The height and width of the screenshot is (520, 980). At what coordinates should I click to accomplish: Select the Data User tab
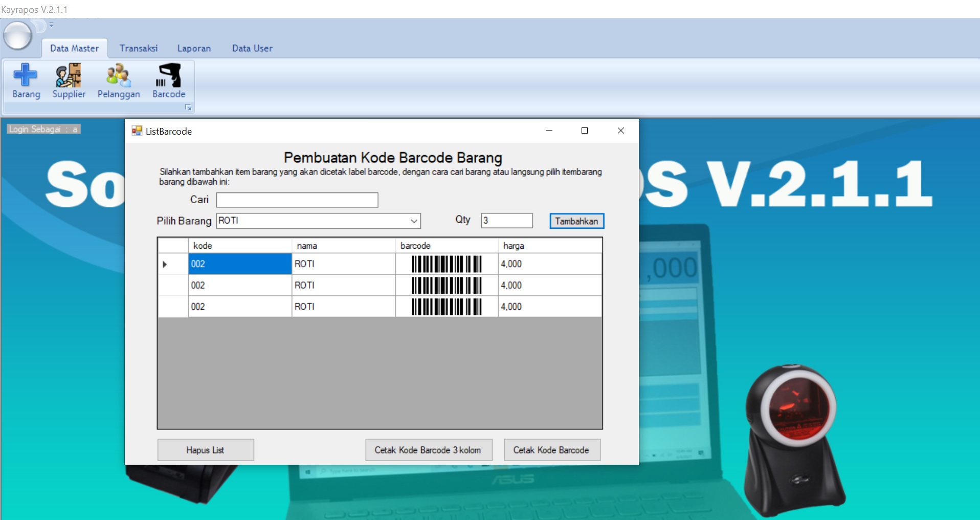(x=252, y=48)
